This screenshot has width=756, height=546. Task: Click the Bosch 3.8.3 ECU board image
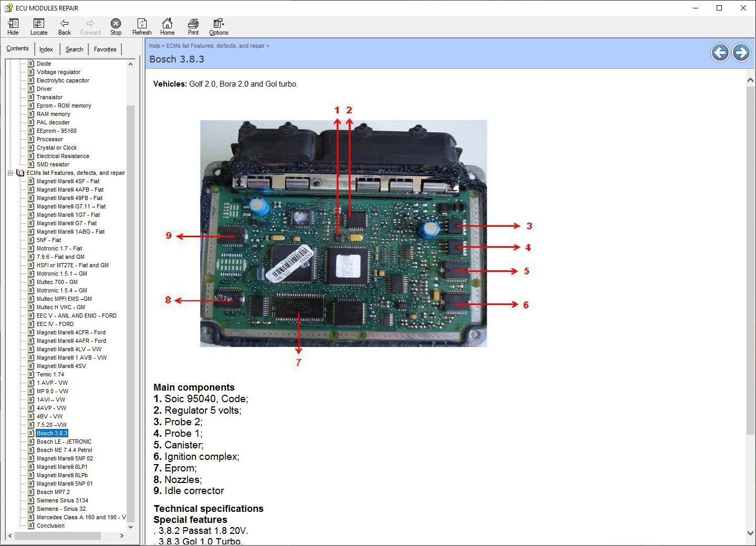[x=344, y=234]
